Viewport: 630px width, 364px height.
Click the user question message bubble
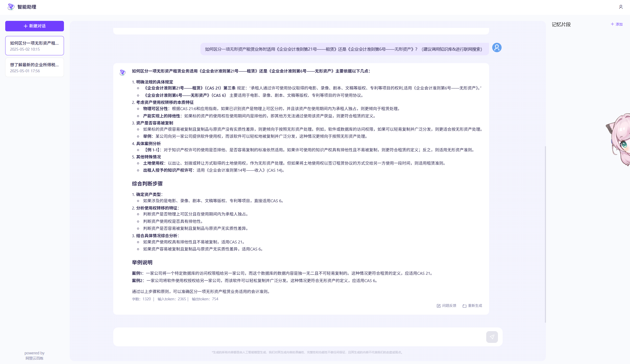click(x=343, y=49)
